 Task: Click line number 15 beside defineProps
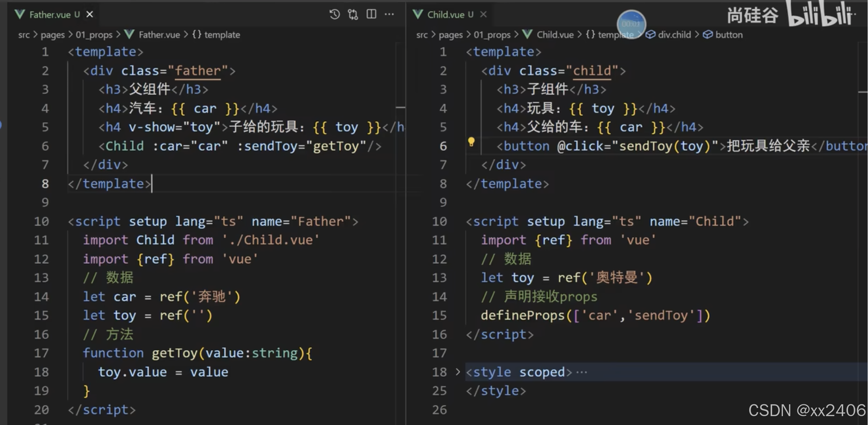click(439, 315)
